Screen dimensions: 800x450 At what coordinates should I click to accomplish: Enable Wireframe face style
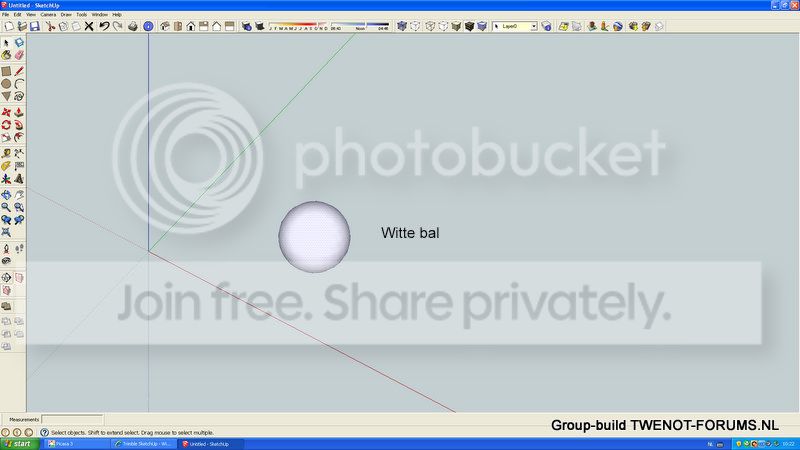[430, 26]
